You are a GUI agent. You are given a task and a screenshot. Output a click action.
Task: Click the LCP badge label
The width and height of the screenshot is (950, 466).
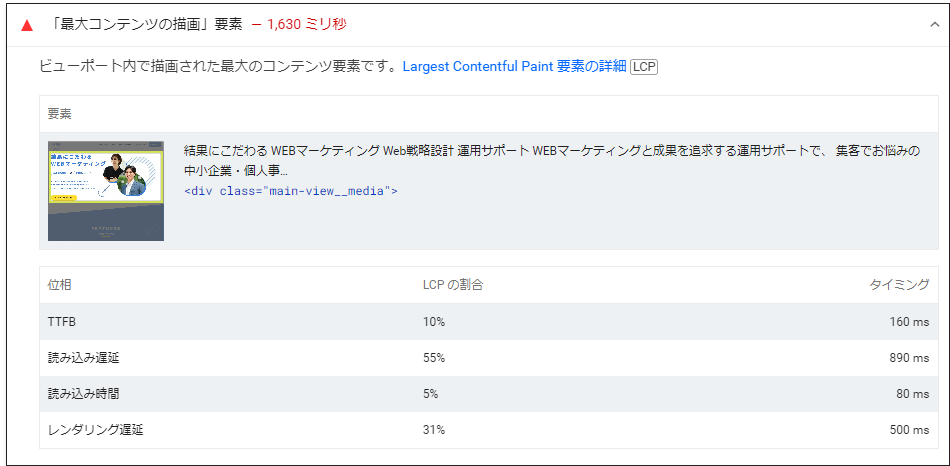click(x=644, y=67)
